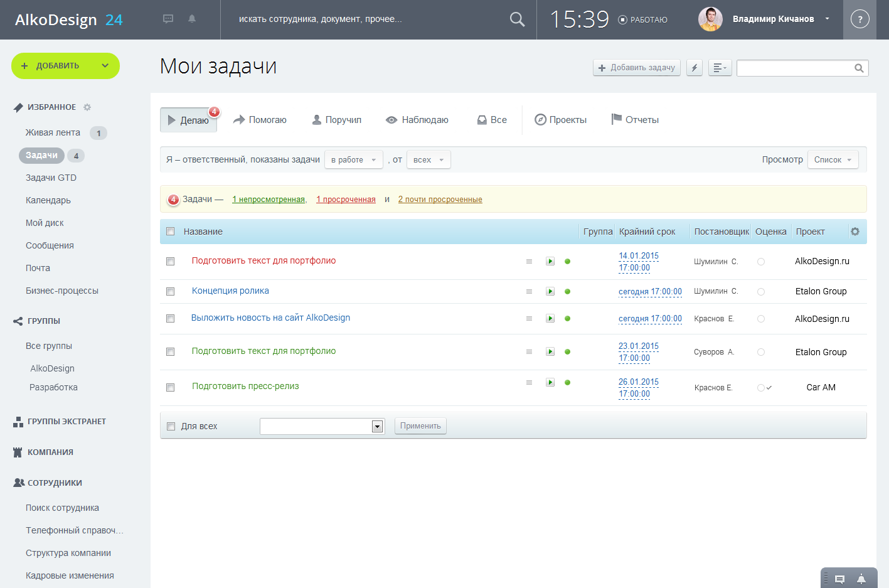This screenshot has height=588, width=889.
Task: Click the task search field magnifier
Action: coord(859,68)
